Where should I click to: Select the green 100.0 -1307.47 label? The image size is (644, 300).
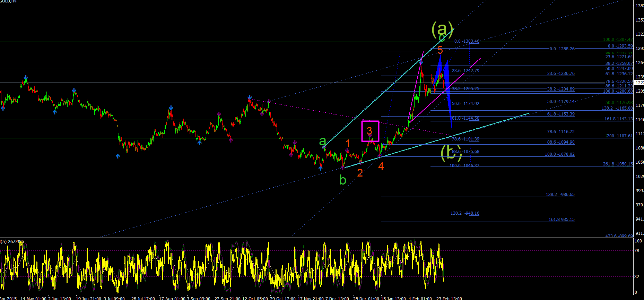(x=618, y=40)
